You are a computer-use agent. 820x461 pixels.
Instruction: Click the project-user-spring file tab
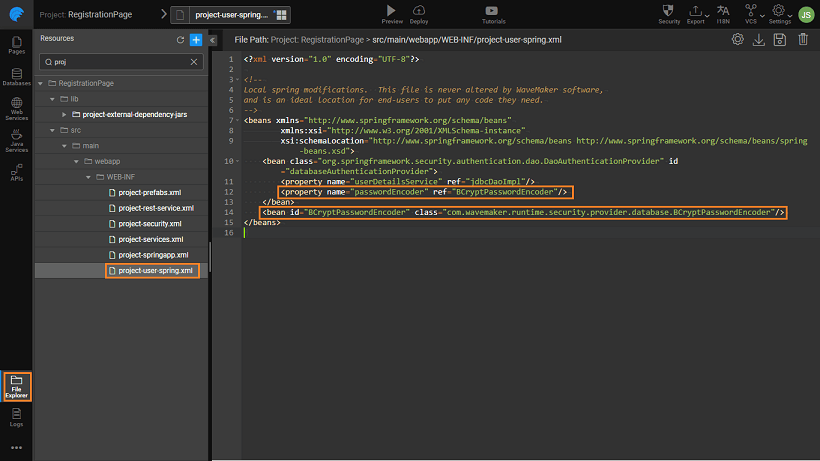(x=231, y=16)
